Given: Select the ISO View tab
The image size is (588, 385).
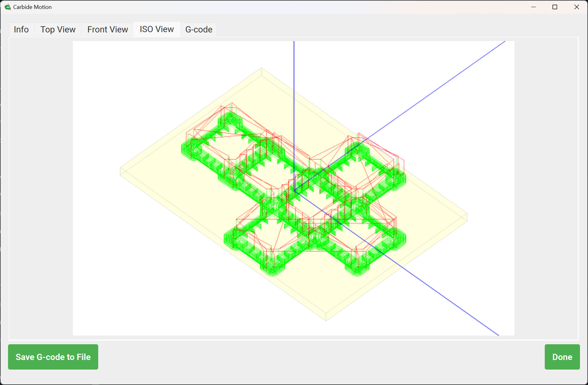Looking at the screenshot, I should (x=157, y=29).
